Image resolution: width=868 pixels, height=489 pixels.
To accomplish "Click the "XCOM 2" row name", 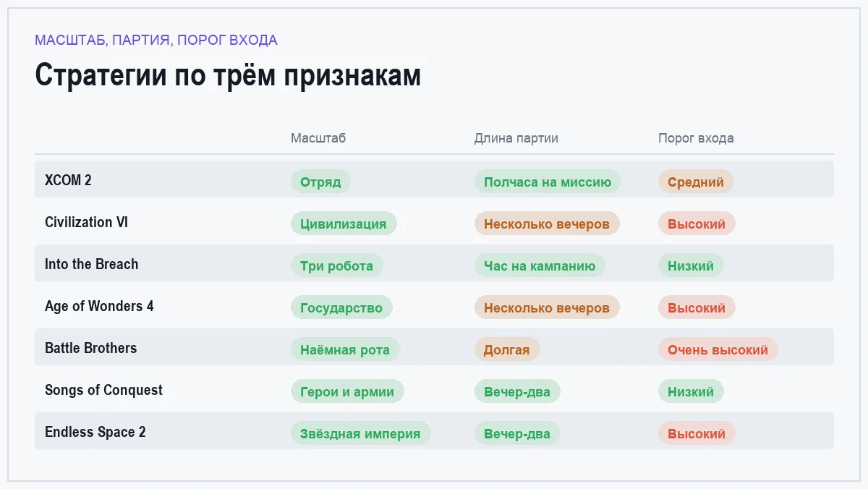I will coord(68,180).
